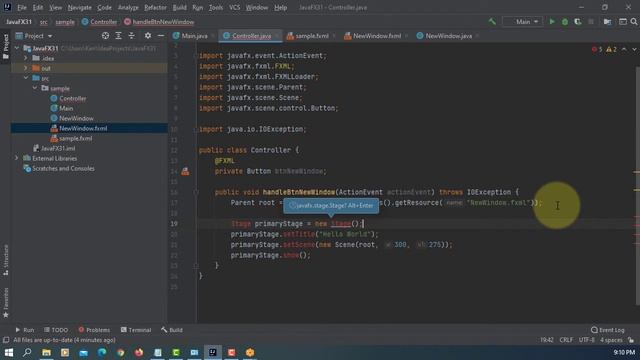Open the TODO tool window

pos(56,330)
